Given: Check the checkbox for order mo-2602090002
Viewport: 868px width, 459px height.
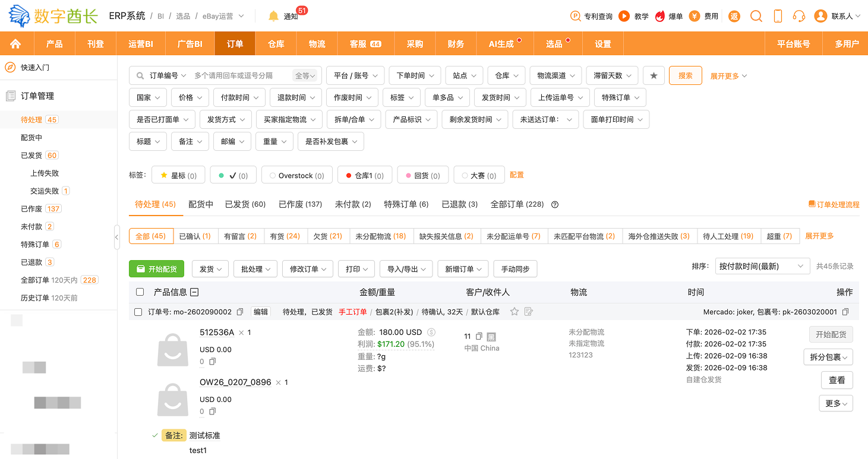Looking at the screenshot, I should tap(138, 312).
